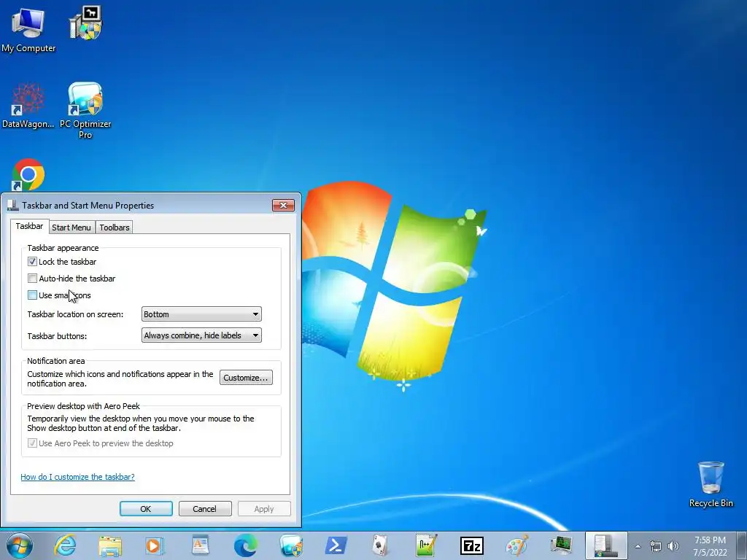
Task: Open the network status tray icon
Action: click(x=656, y=546)
